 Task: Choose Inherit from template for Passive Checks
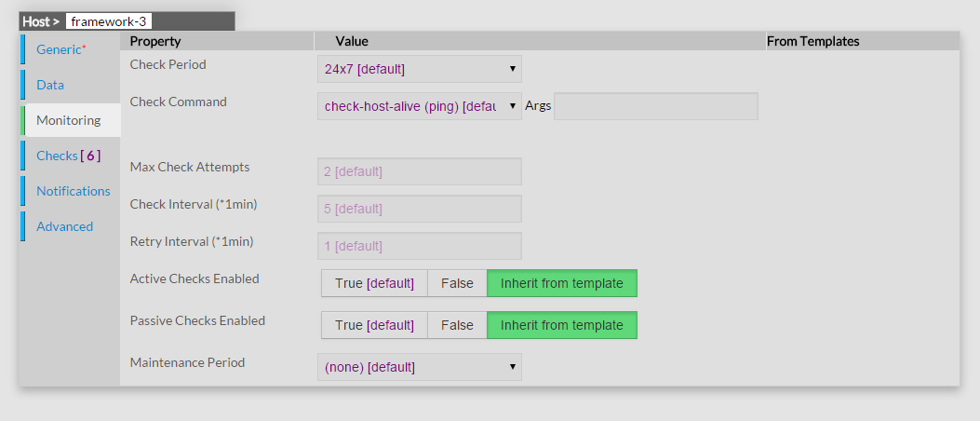coord(561,325)
